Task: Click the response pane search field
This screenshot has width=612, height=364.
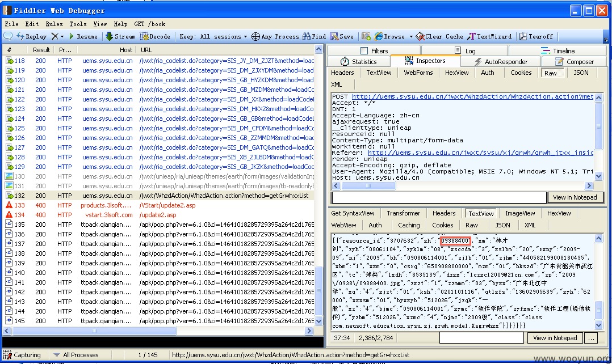Action: coord(481,338)
